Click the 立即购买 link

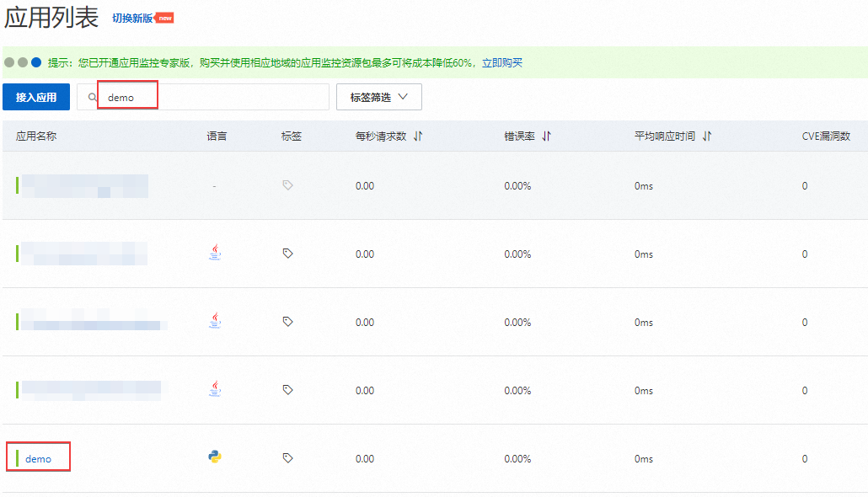(502, 62)
